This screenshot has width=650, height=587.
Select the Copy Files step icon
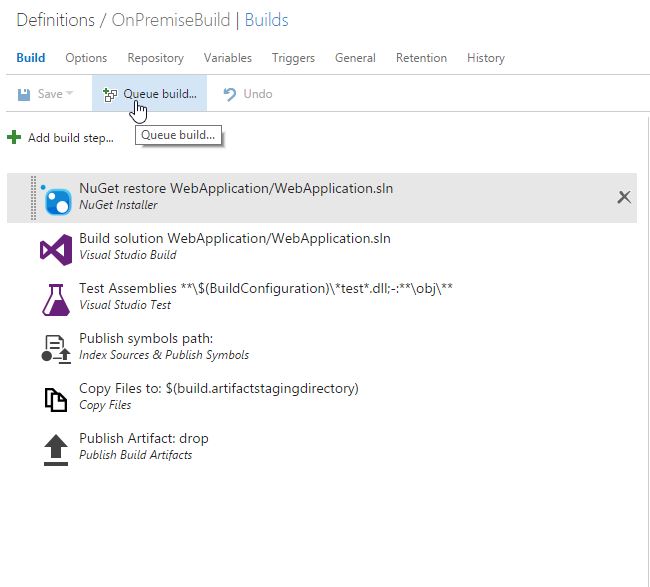click(56, 400)
